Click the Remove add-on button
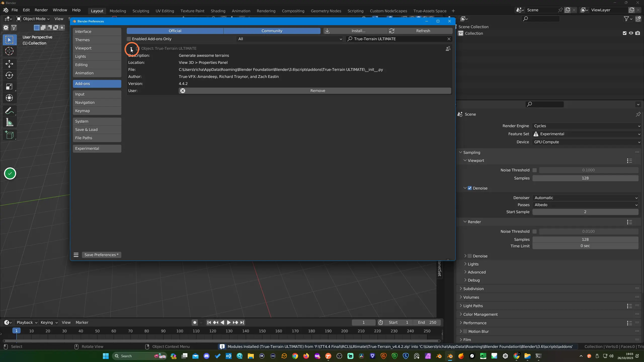Screen dimensions: 644x362 315,91
